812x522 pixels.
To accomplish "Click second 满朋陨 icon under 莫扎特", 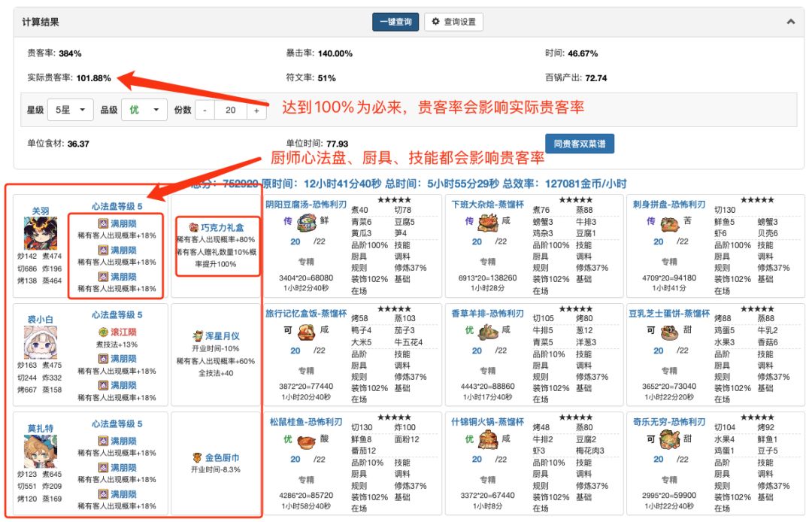I will coord(104,468).
